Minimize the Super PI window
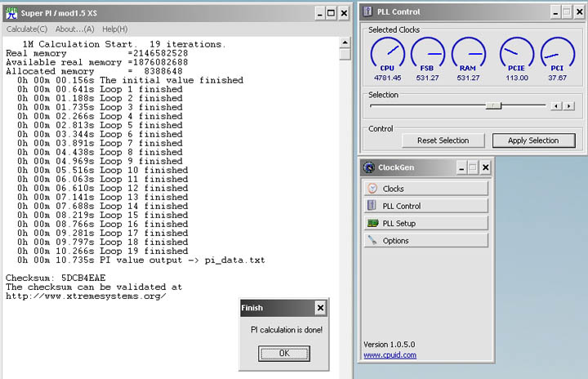588x379 pixels. (319, 14)
